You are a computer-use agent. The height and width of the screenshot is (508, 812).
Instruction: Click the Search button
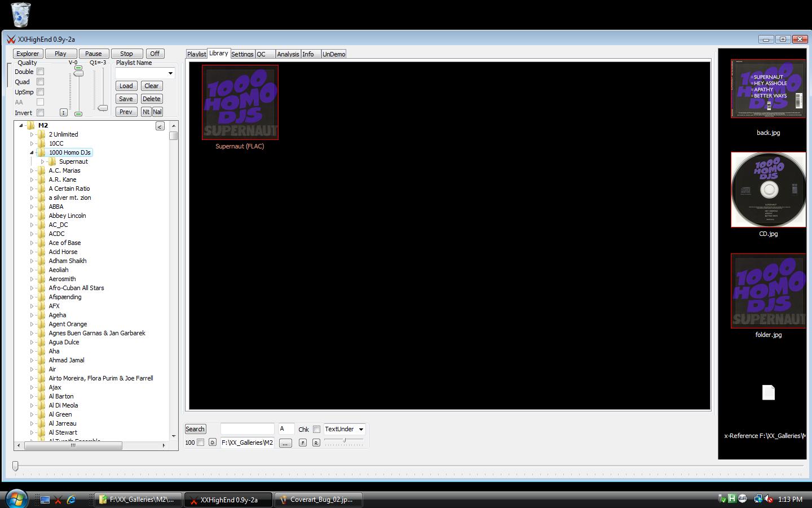pyautogui.click(x=195, y=430)
